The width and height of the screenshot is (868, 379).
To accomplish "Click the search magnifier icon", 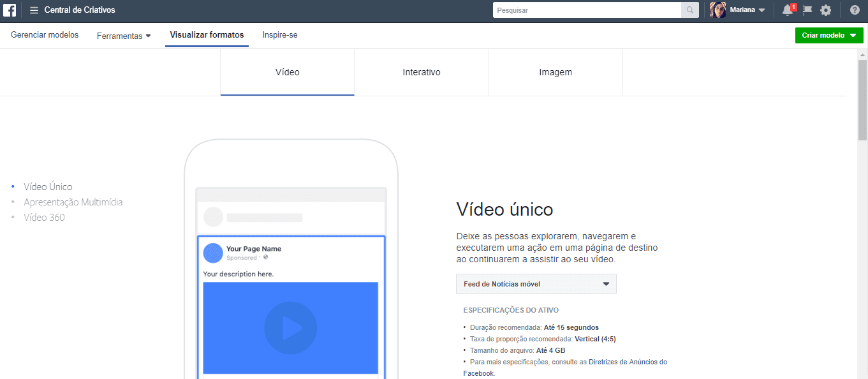I will pos(690,10).
